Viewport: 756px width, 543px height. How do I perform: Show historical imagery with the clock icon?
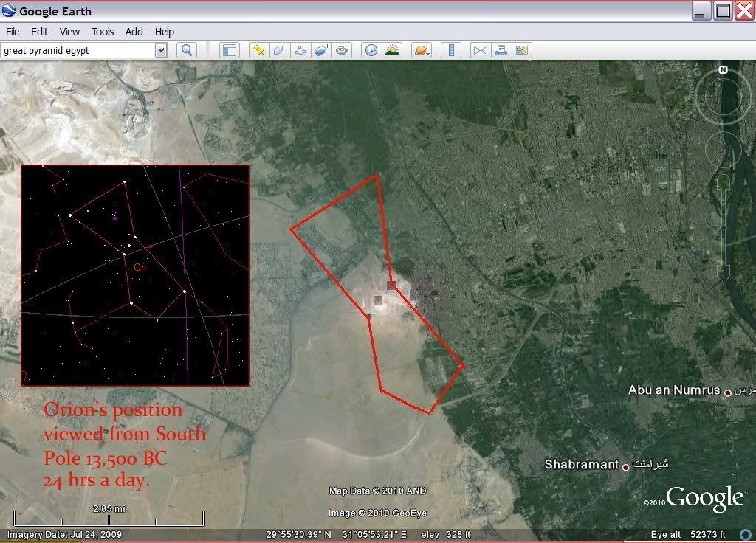(371, 50)
